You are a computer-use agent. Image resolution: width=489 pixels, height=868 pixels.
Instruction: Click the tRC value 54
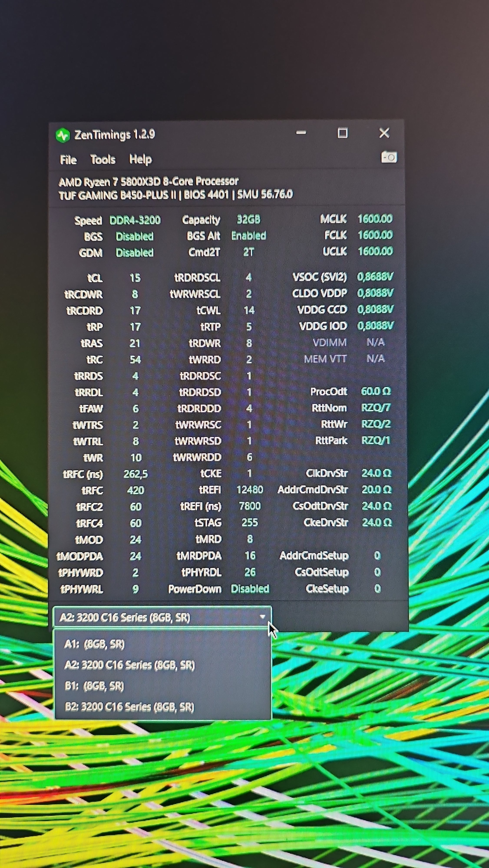coord(135,360)
